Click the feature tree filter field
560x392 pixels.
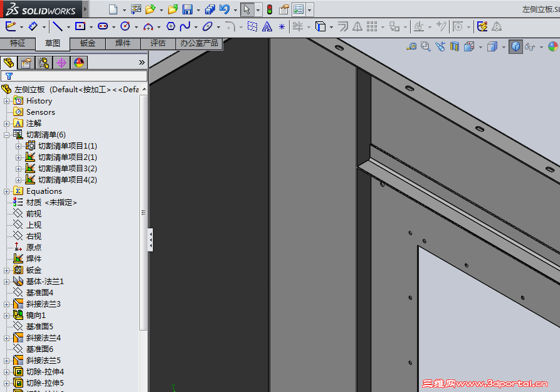pos(74,76)
